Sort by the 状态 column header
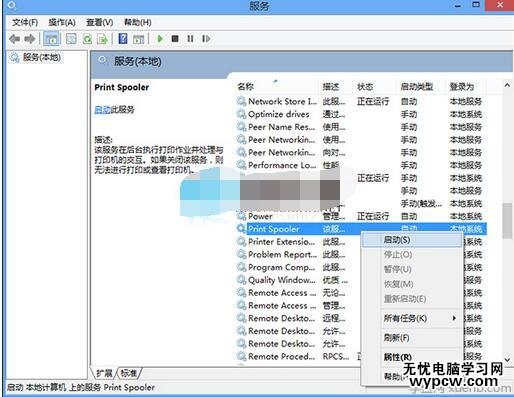 (x=365, y=87)
